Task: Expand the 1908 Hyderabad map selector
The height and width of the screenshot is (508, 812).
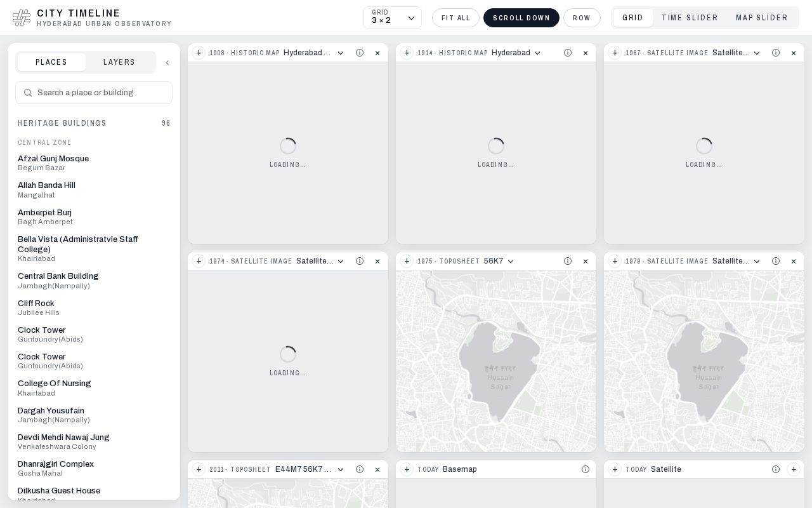Action: click(314, 53)
